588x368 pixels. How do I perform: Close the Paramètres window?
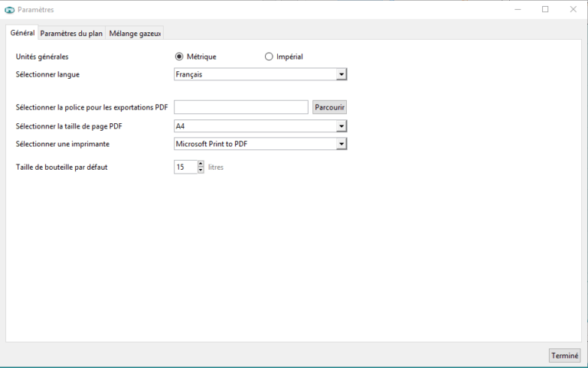coord(573,9)
